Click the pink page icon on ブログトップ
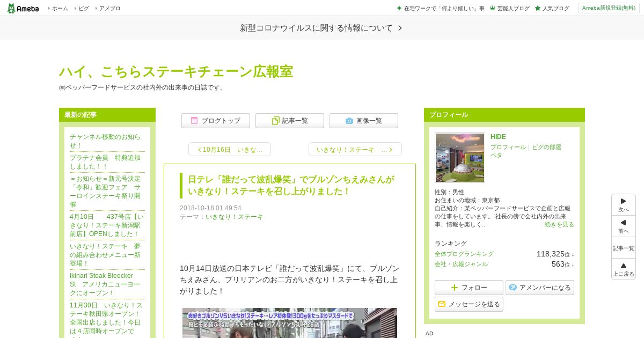 [x=194, y=121]
